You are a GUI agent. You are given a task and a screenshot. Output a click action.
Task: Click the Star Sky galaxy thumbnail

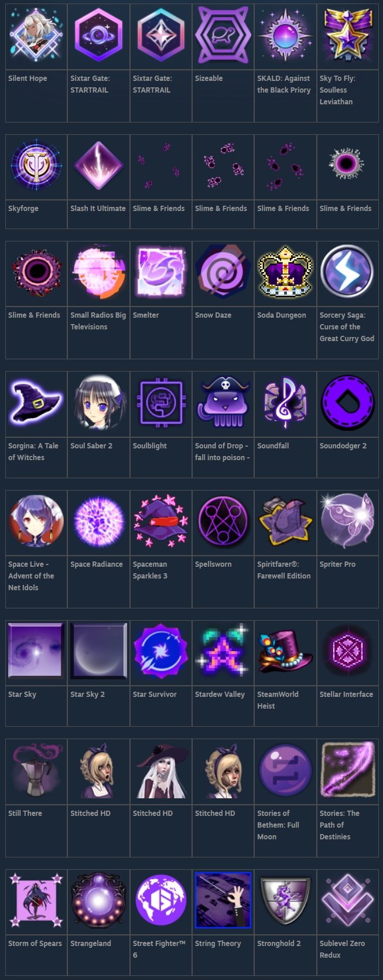click(36, 651)
